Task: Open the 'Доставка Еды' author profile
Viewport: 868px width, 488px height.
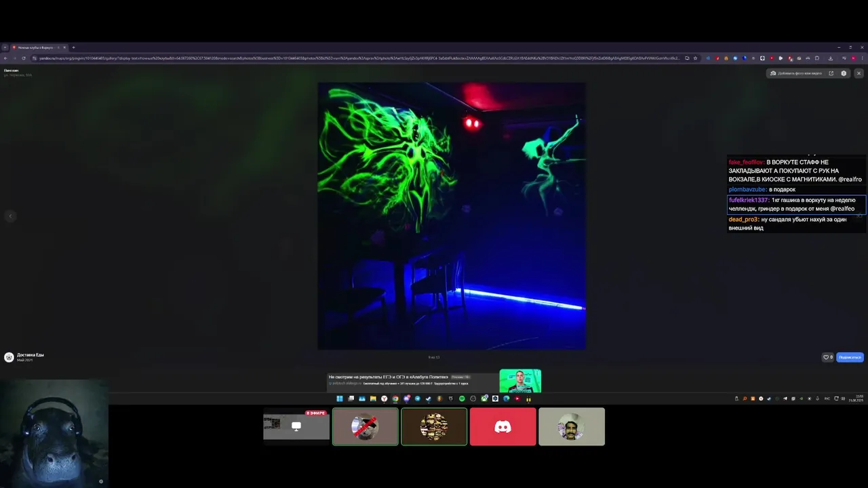Action: click(x=30, y=354)
